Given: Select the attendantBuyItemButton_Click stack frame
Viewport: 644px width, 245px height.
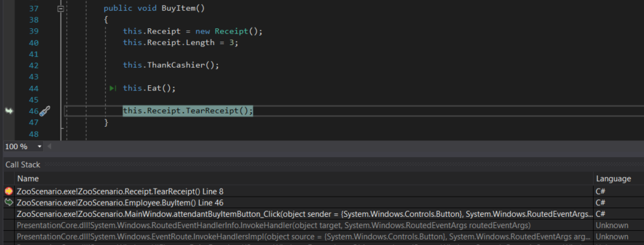Looking at the screenshot, I should pos(305,213).
